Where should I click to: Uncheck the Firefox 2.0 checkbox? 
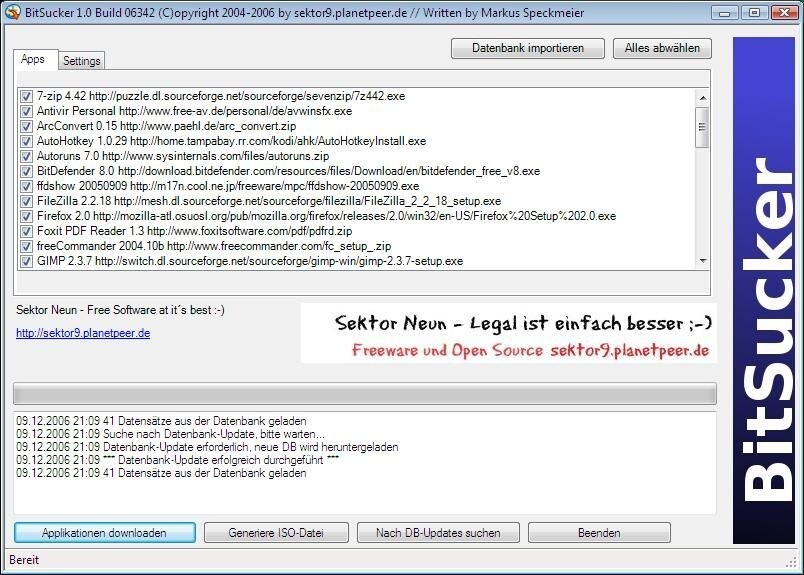point(26,216)
